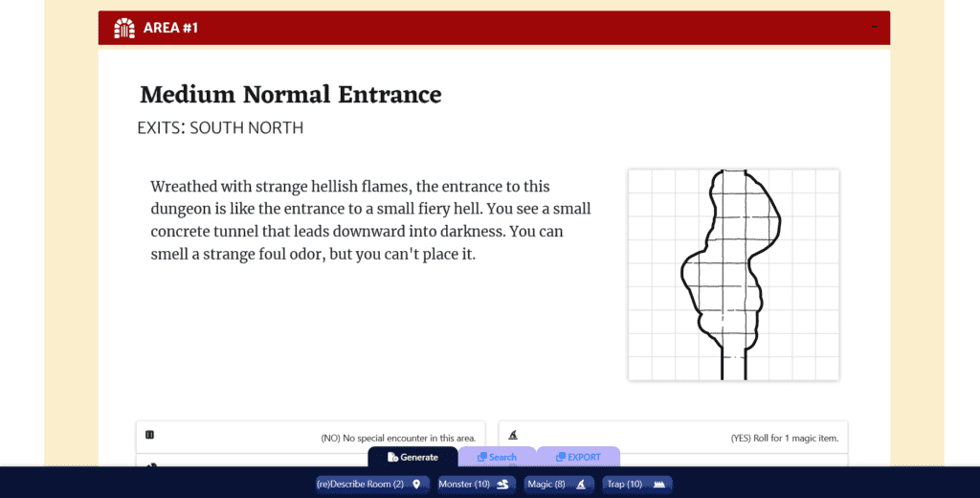Click the wizard hat icon in the magic item card
The width and height of the screenshot is (980, 498).
[x=513, y=435]
